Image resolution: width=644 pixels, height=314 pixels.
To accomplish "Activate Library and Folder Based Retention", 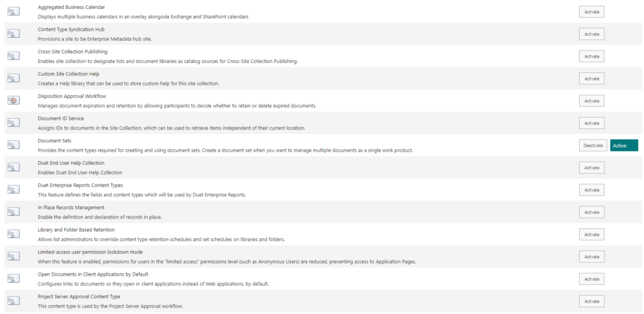I will point(592,234).
